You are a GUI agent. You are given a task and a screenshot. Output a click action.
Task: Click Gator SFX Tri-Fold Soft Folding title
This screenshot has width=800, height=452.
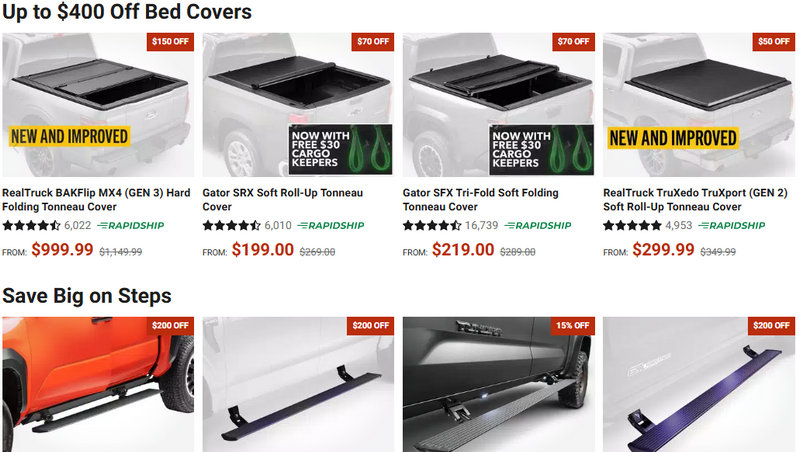pos(481,199)
